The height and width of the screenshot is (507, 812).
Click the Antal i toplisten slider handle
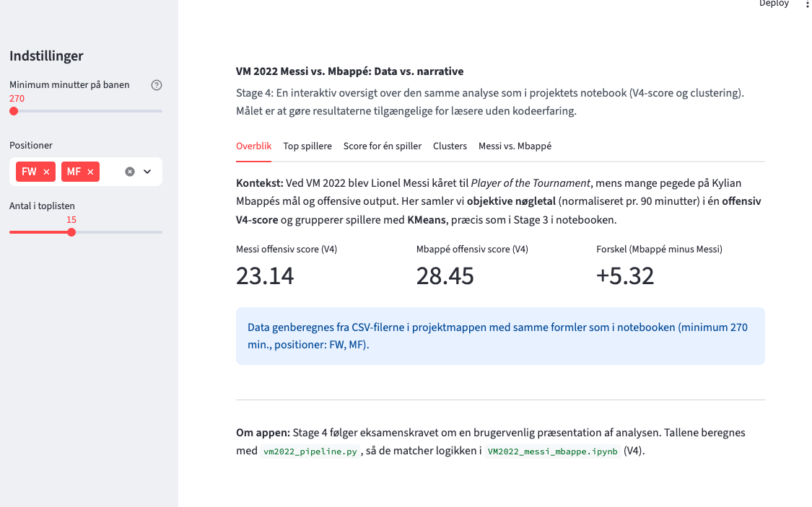[71, 232]
